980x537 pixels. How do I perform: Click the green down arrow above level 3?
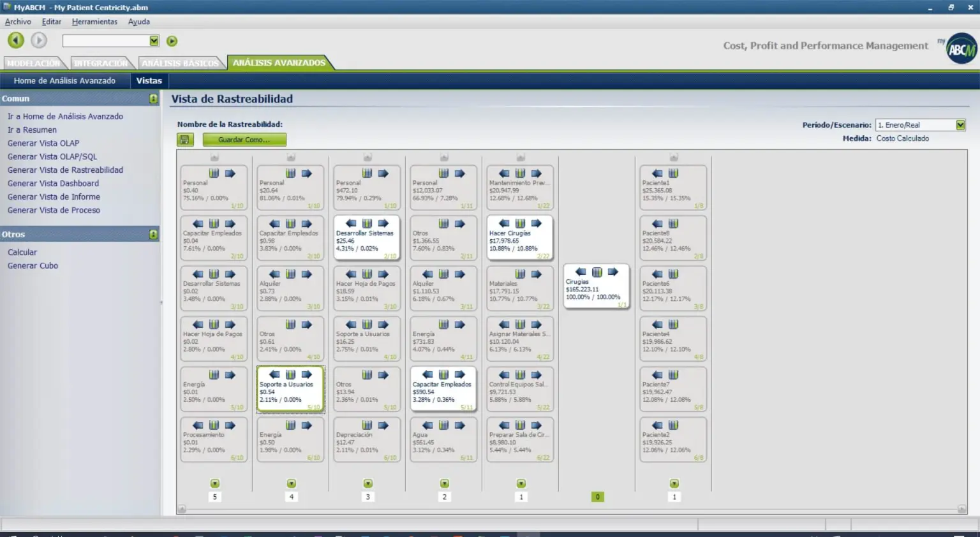[x=367, y=484]
